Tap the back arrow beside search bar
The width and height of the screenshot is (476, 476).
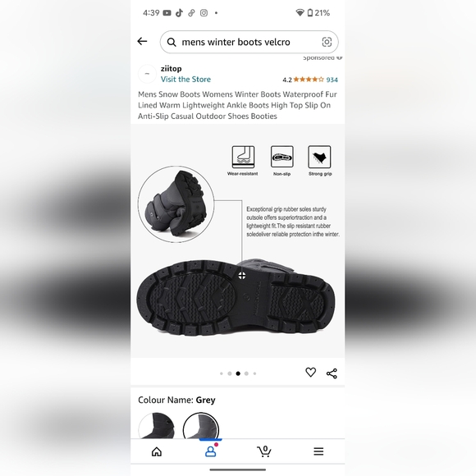(142, 41)
